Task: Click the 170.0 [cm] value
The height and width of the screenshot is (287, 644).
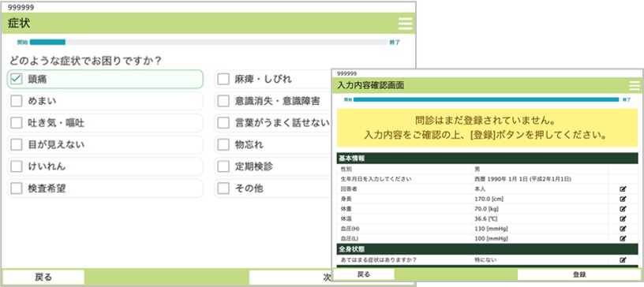Action: coord(489,199)
